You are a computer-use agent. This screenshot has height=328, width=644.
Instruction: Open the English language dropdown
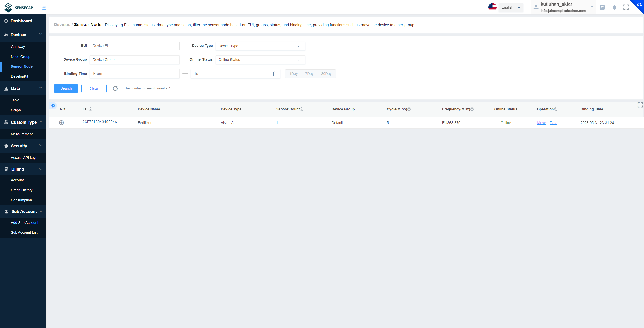(x=510, y=8)
